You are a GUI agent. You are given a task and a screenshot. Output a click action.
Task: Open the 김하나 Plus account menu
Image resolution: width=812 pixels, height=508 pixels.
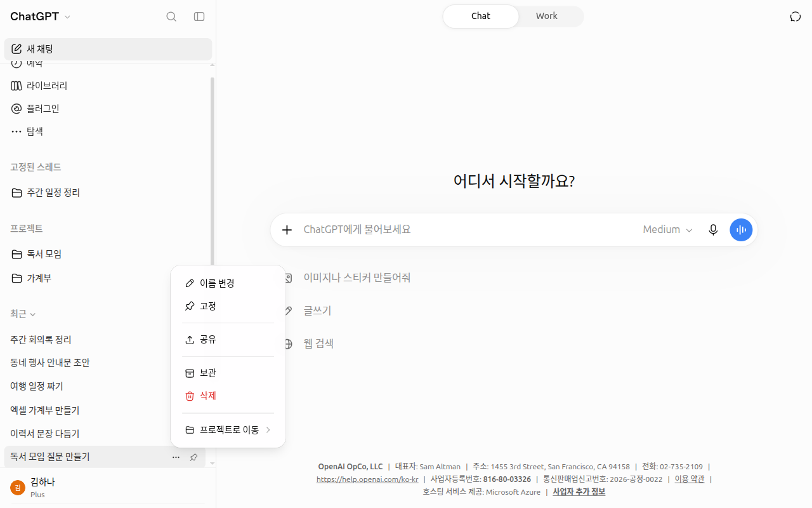click(x=108, y=487)
